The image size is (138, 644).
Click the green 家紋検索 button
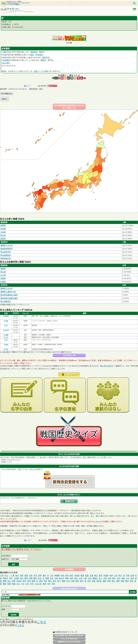click(14, 615)
